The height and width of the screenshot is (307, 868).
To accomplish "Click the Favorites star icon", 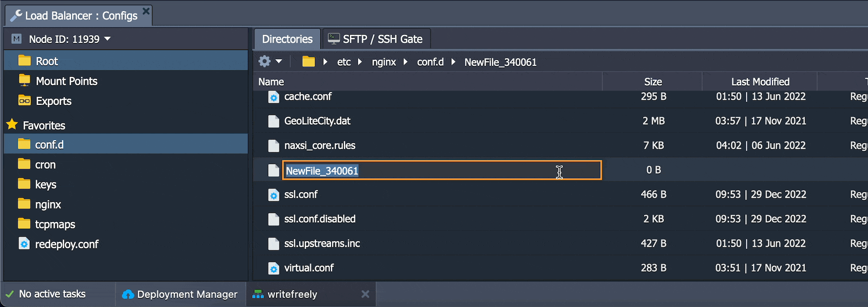I will coord(12,125).
